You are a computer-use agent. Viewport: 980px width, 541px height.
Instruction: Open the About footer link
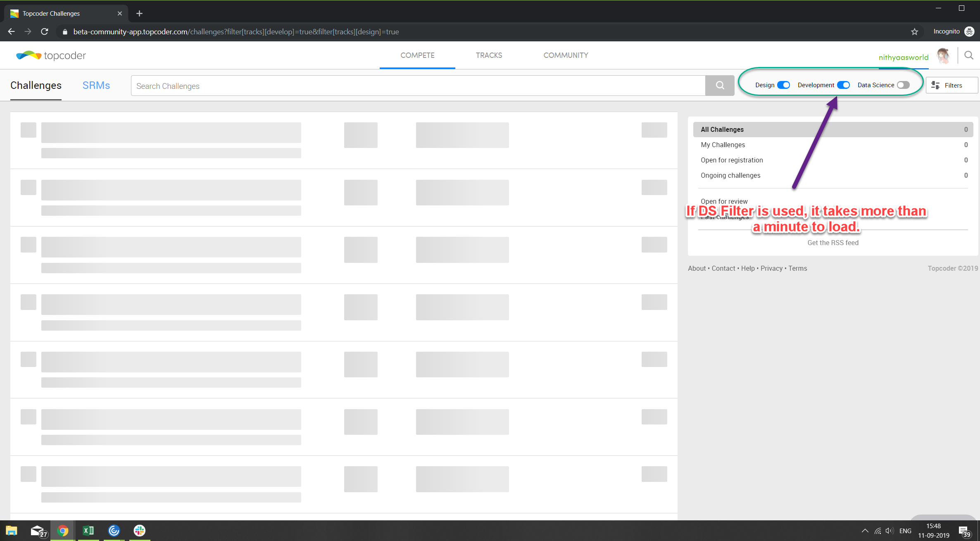697,268
